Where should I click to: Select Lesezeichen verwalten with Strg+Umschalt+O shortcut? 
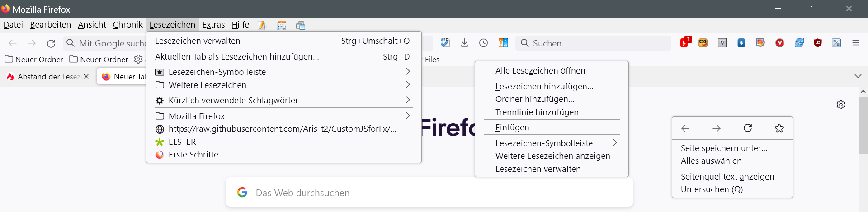[283, 41]
